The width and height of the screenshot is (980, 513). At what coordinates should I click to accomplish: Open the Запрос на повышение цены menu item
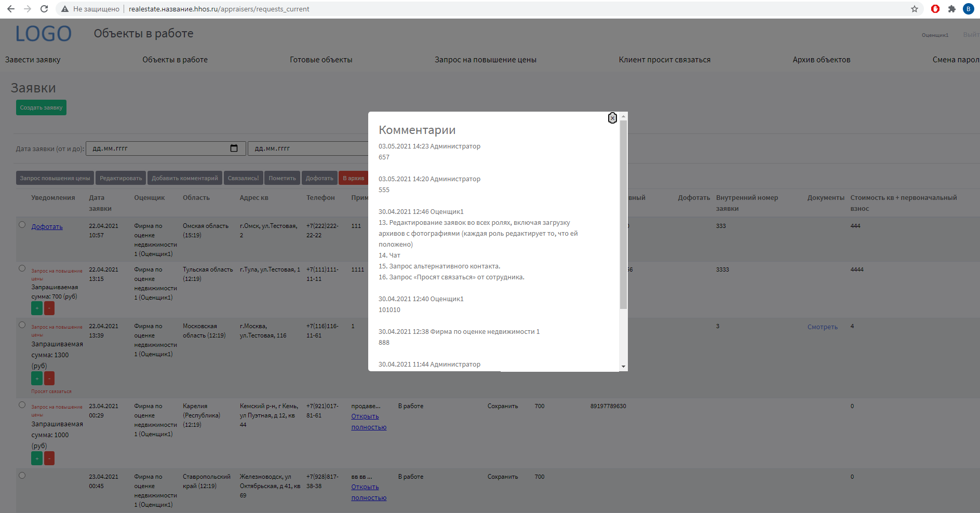486,60
